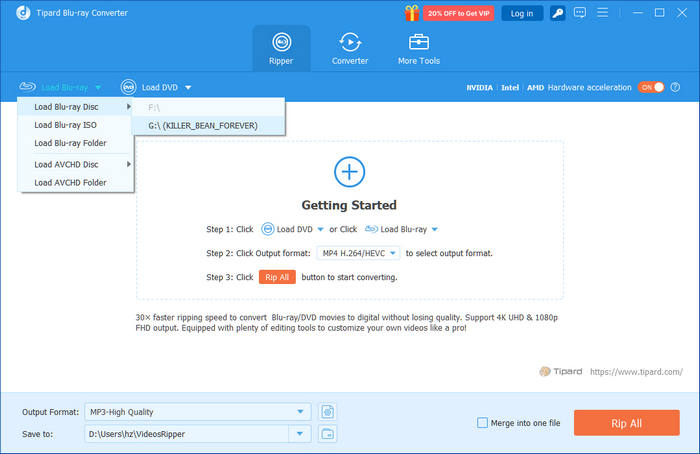Screen dimensions: 700x454
Task: Click the 20% OFF to Get VIP button
Action: [x=458, y=13]
